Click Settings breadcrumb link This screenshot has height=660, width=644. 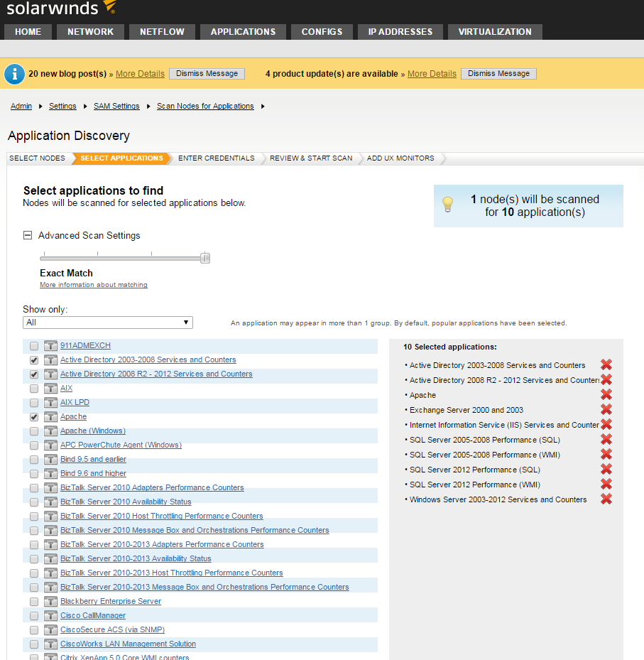62,106
